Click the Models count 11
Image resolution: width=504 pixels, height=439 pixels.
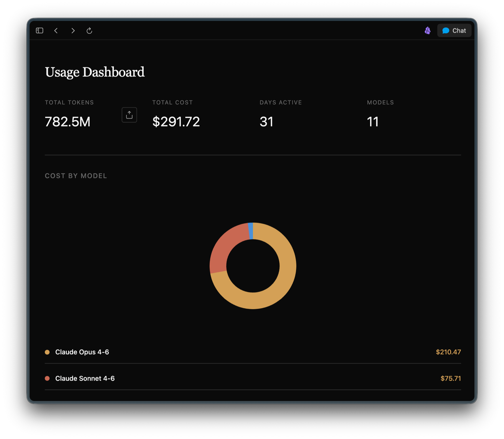click(373, 122)
